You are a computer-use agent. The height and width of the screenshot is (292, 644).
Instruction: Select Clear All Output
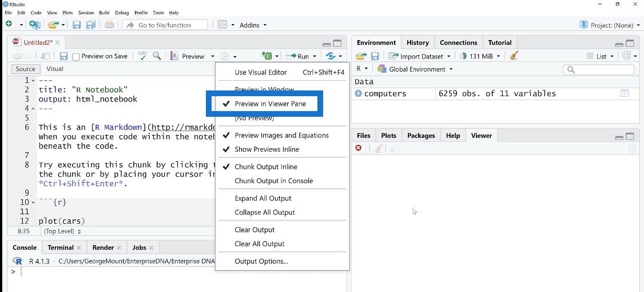(260, 244)
